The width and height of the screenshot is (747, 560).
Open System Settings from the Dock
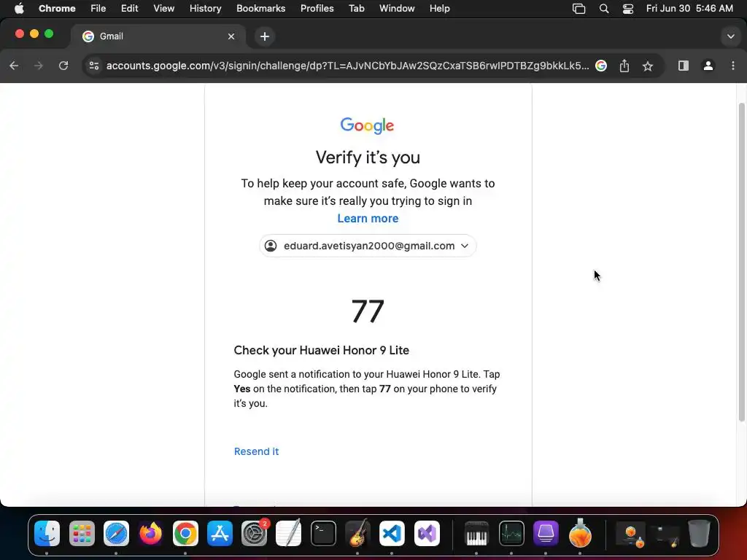[255, 533]
